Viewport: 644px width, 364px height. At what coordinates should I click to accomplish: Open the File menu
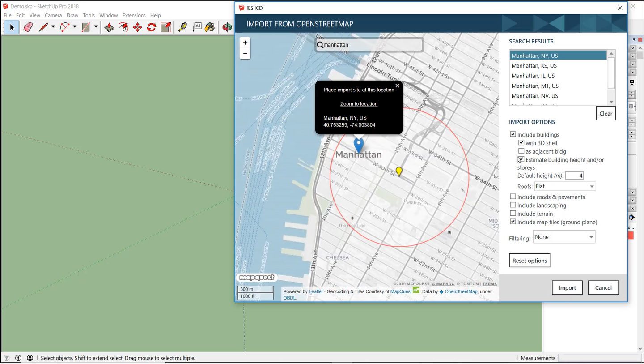pos(8,15)
